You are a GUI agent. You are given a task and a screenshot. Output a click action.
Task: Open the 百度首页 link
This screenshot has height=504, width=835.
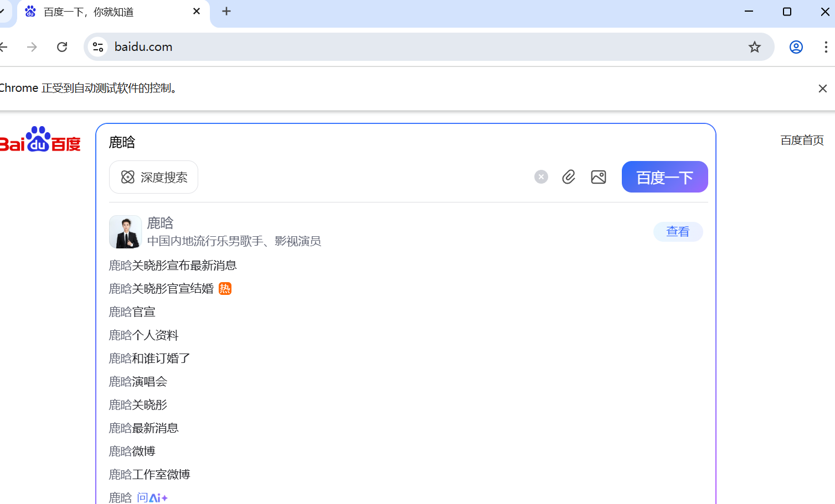click(x=802, y=141)
